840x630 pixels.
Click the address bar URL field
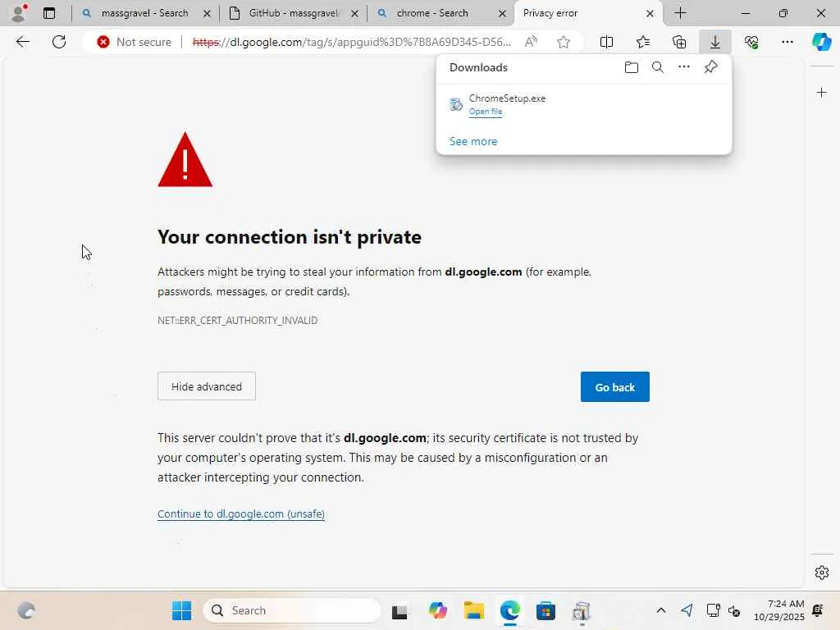click(353, 42)
